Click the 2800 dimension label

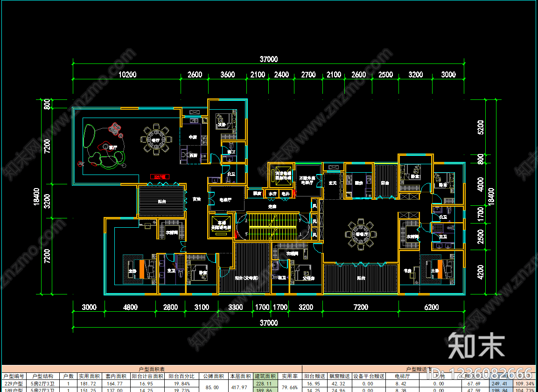pos(170,307)
